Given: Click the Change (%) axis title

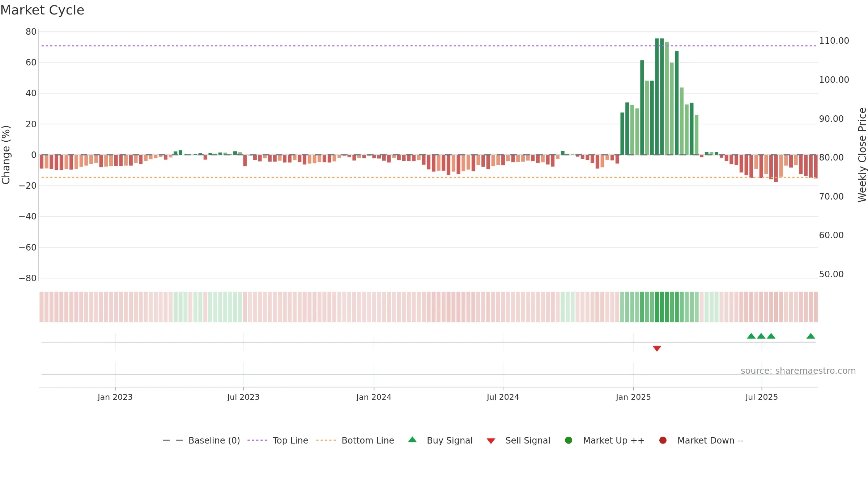Looking at the screenshot, I should click(x=6, y=155).
